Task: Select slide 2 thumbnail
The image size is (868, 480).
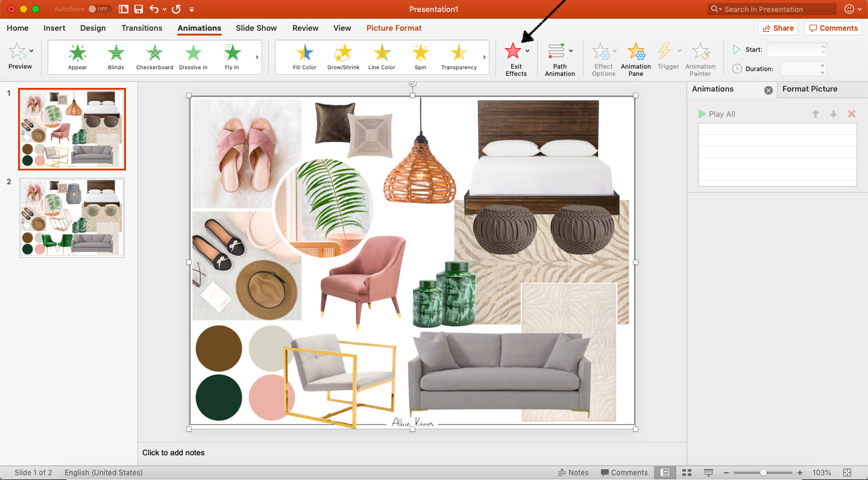Action: pyautogui.click(x=72, y=217)
